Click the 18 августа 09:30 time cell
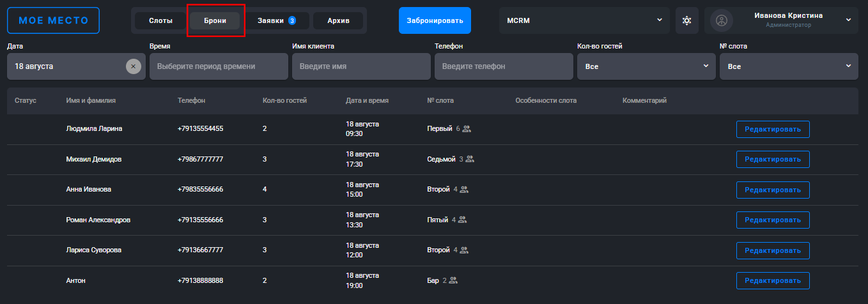The image size is (868, 304). 363,129
